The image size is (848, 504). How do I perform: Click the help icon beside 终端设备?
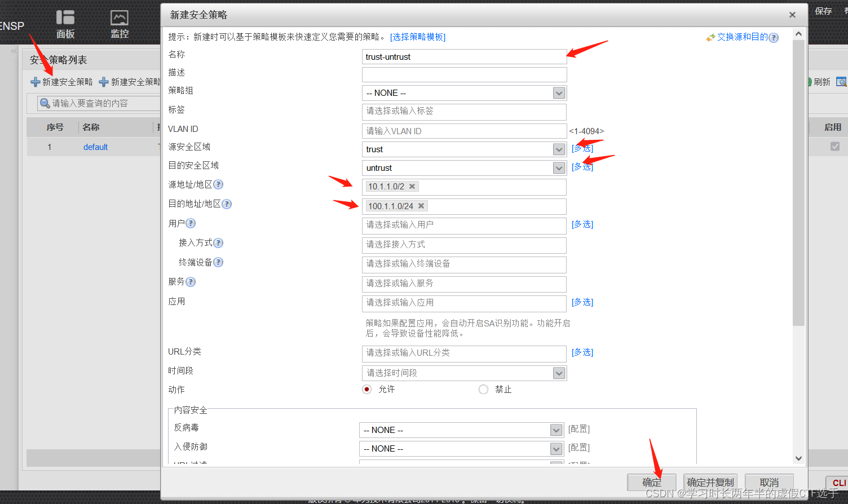click(x=218, y=263)
